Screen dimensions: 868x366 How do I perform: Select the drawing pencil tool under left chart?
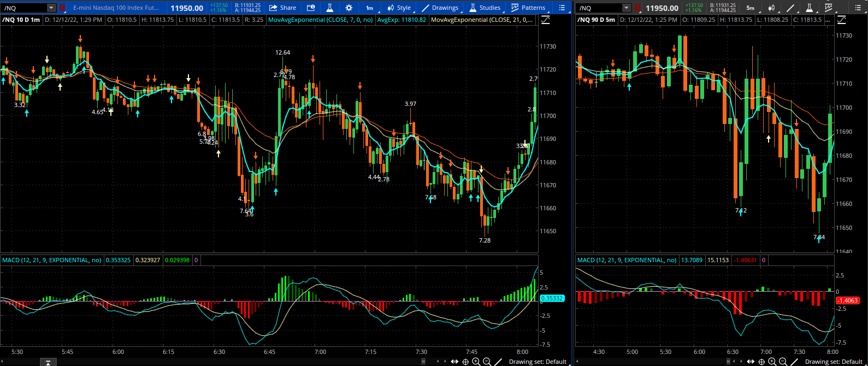click(x=498, y=362)
